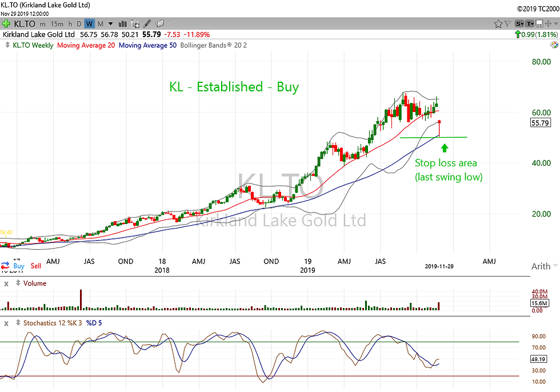
Task: Open the time frame dropdown arrow
Action: coord(111,24)
